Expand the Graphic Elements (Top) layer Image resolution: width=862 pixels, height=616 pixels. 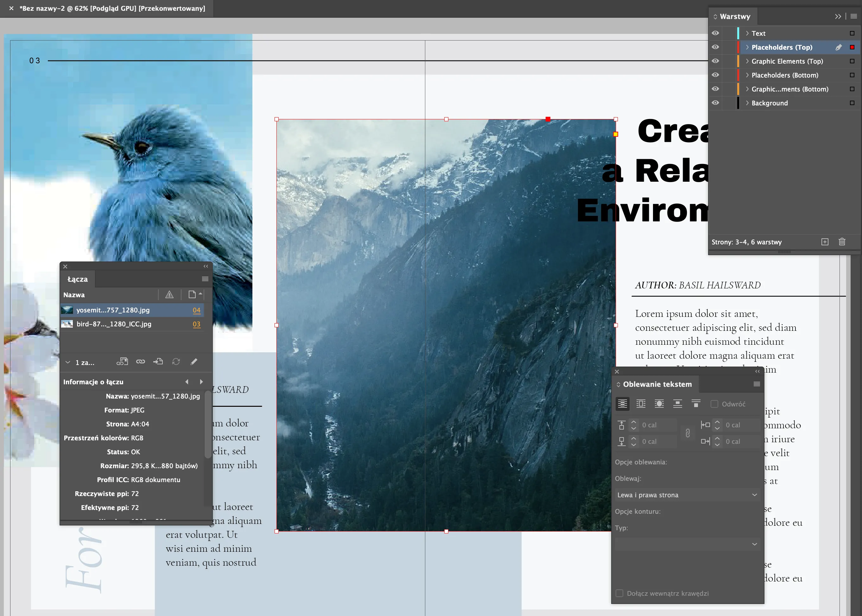click(x=747, y=61)
